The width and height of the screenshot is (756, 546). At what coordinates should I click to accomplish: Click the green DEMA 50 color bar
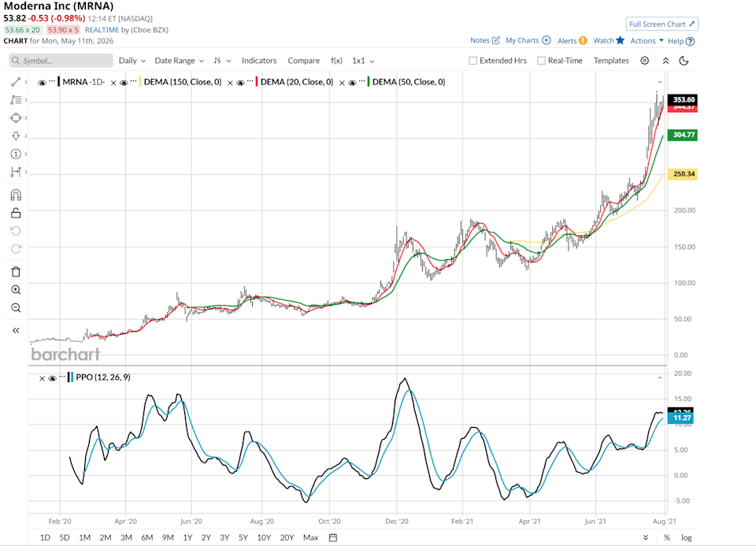(x=369, y=82)
